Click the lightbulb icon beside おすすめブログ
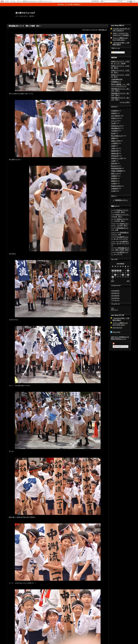This screenshot has height=644, width=138. coord(111,327)
